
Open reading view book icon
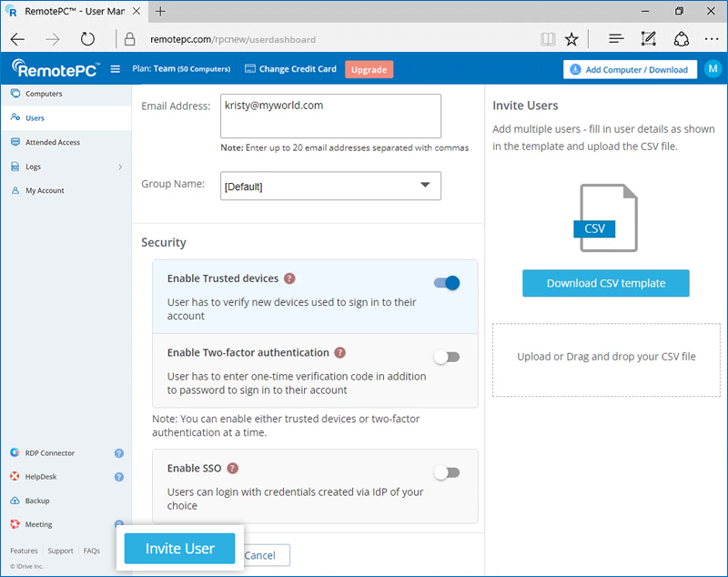coord(548,39)
